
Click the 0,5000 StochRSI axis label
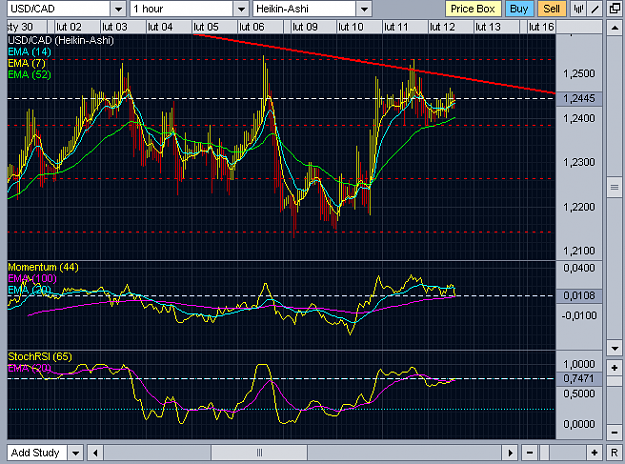coord(579,394)
